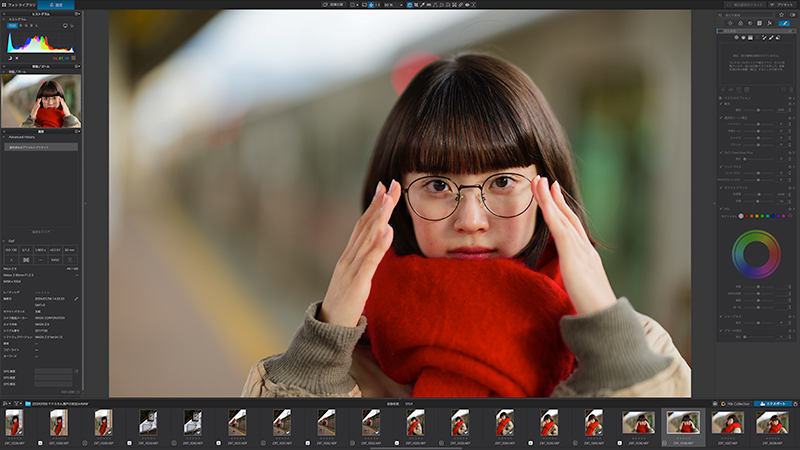
Task: Open the histogram panel menu icon
Action: (x=77, y=14)
